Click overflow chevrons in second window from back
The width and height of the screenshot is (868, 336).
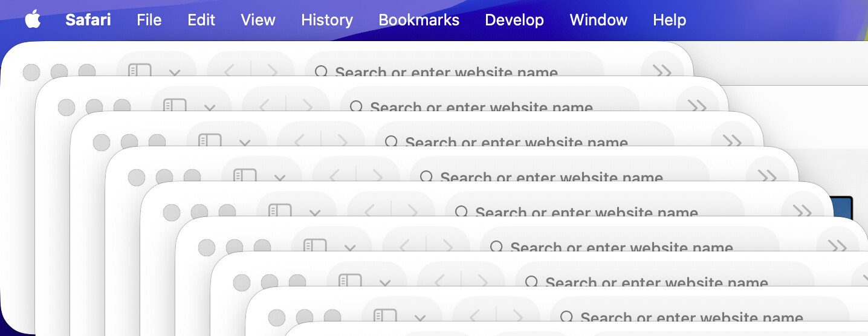(x=698, y=106)
